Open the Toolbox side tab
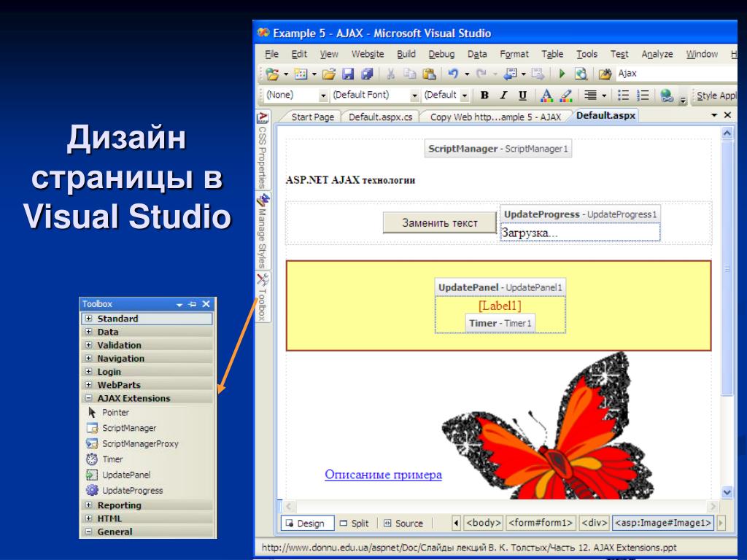The height and width of the screenshot is (560, 747). 263,297
